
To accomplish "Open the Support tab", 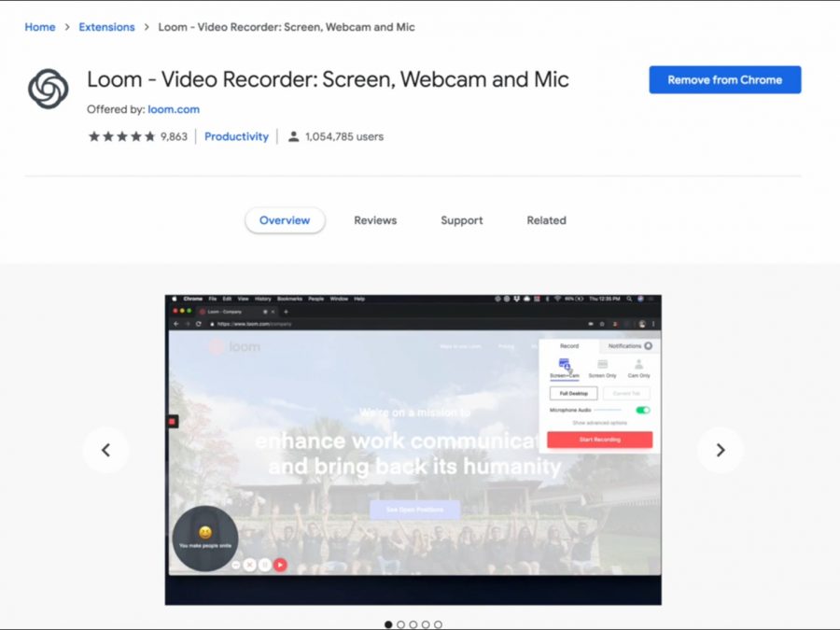I will 461,220.
